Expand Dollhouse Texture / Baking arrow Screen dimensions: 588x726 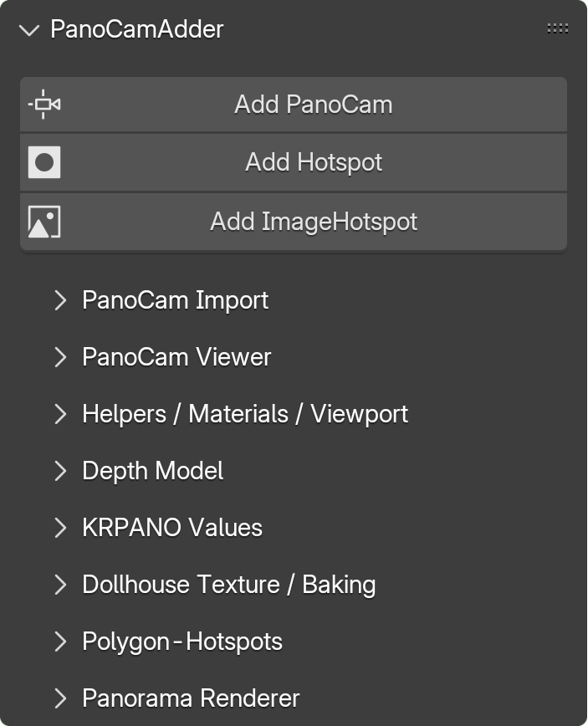(59, 585)
